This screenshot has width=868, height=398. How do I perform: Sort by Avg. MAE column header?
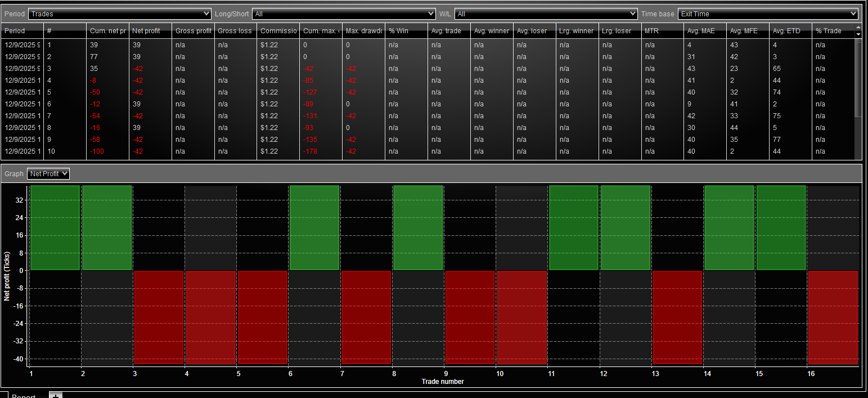click(705, 31)
